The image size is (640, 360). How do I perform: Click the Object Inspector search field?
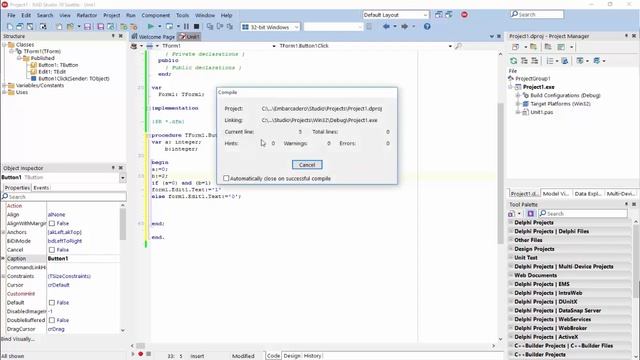coord(64,197)
